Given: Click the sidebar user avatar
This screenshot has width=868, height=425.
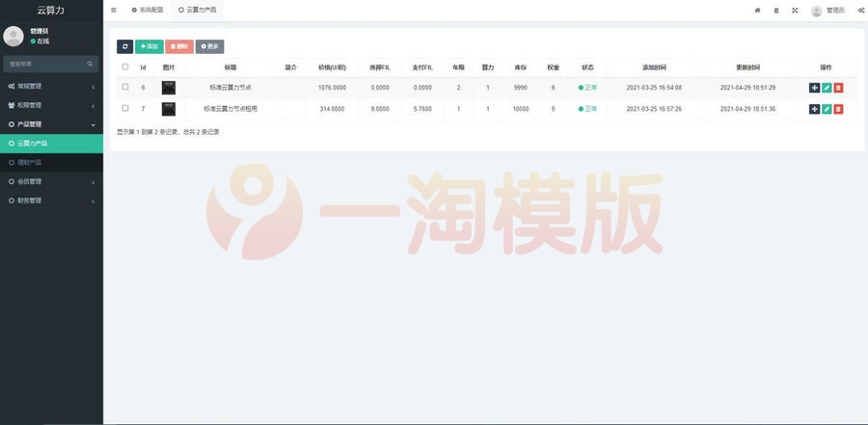Looking at the screenshot, I should click(14, 36).
